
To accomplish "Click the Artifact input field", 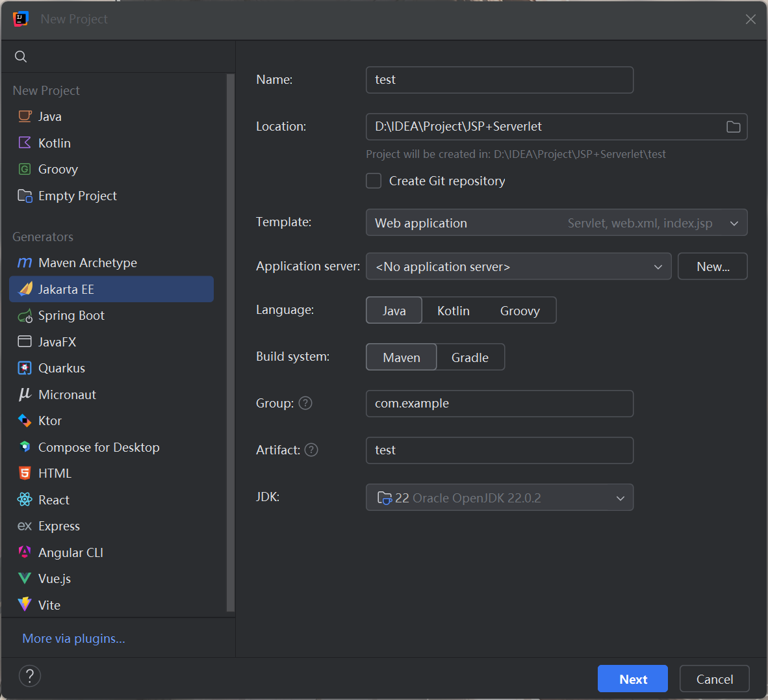I will click(500, 450).
